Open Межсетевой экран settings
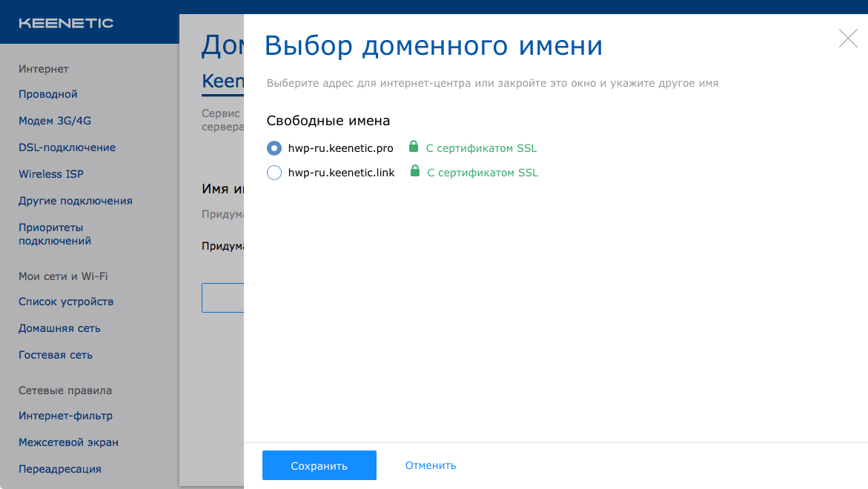The height and width of the screenshot is (489, 868). (x=68, y=442)
